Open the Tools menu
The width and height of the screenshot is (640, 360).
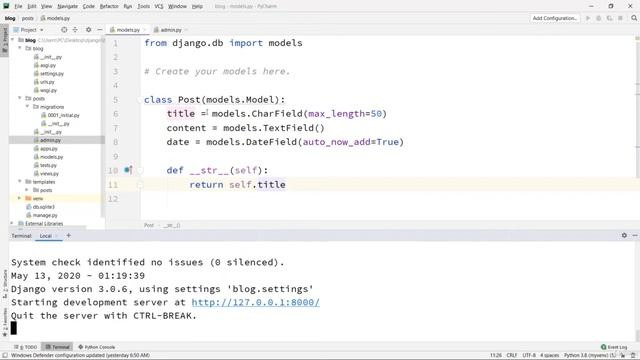tap(143, 7)
